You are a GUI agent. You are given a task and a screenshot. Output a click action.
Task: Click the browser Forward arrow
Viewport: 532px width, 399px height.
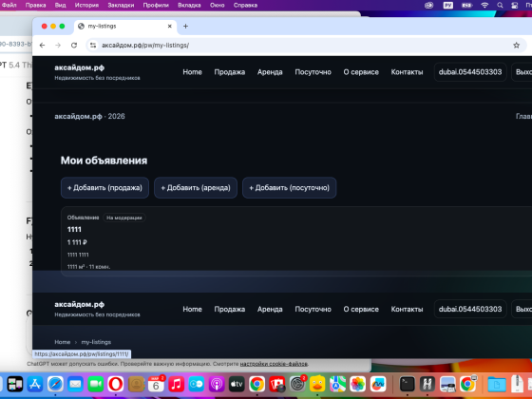tap(58, 46)
